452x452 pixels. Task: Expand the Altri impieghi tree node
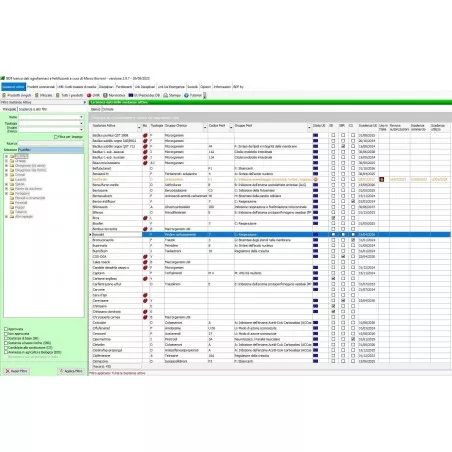(x=6, y=216)
